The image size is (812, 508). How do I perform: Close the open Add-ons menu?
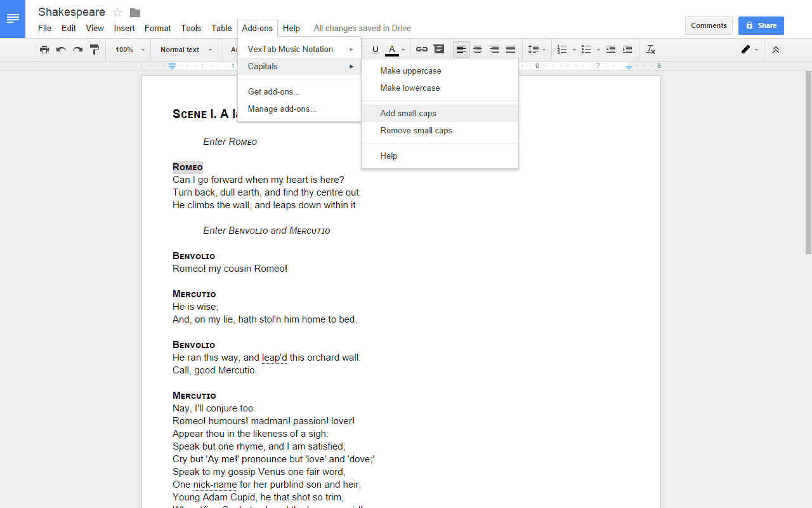point(258,28)
